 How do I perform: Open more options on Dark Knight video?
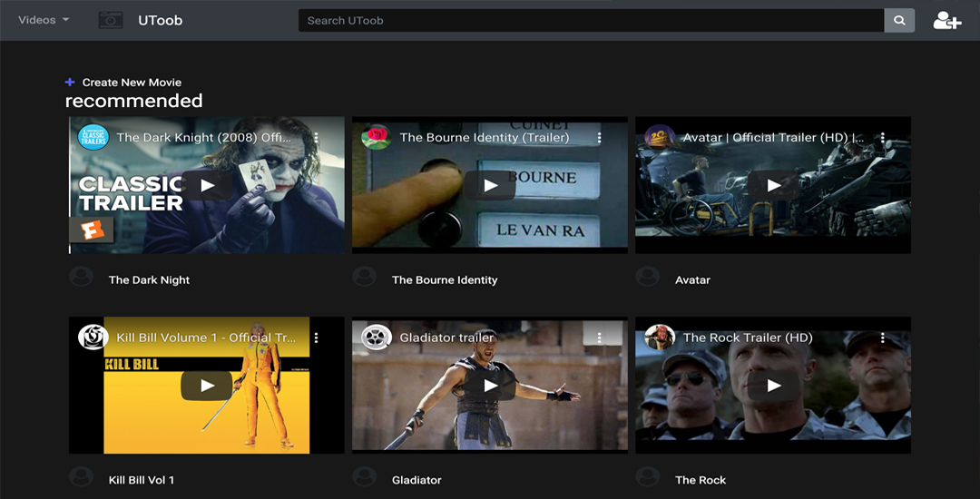pos(317,137)
